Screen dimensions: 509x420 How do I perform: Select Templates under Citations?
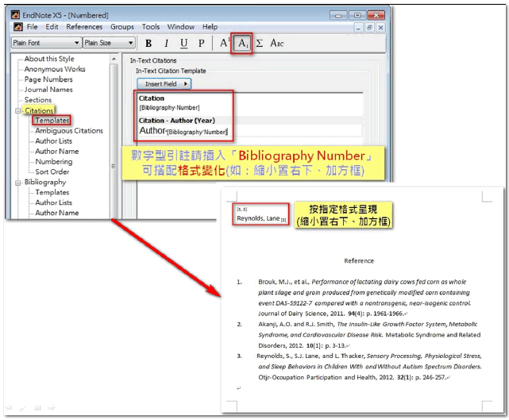pyautogui.click(x=52, y=121)
